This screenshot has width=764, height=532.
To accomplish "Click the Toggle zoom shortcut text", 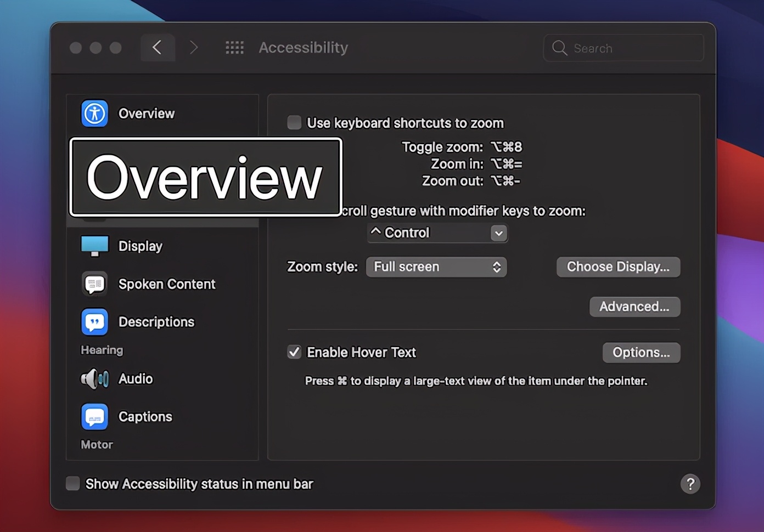I will 462,147.
